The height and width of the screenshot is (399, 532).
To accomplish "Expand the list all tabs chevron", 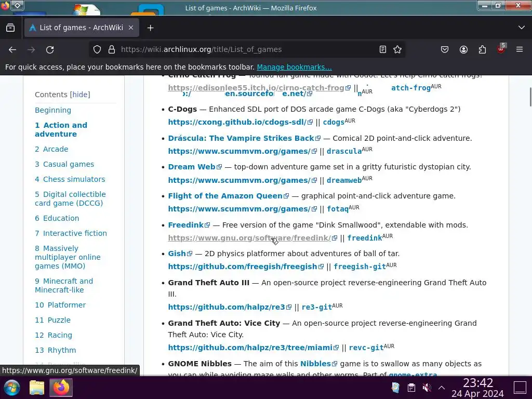I will pos(522,28).
